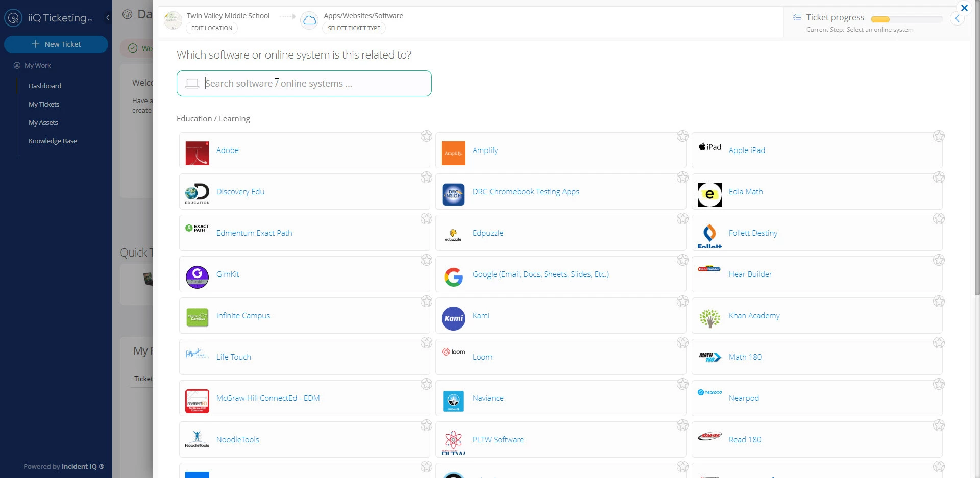Select the Khan Academy tree logo
The width and height of the screenshot is (980, 478).
[709, 318]
